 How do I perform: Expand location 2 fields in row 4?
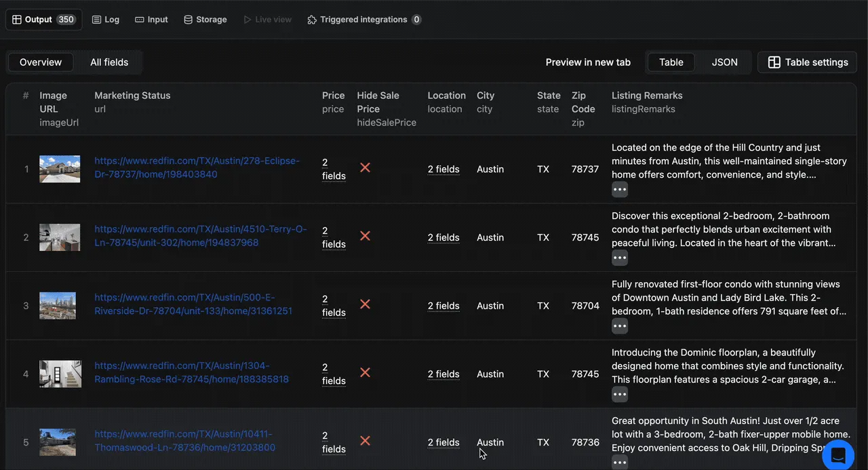click(x=443, y=374)
